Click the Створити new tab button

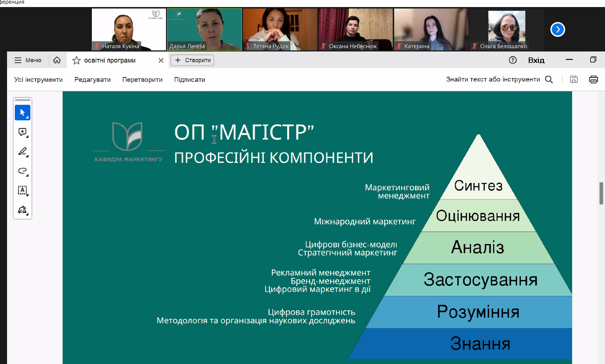(192, 60)
